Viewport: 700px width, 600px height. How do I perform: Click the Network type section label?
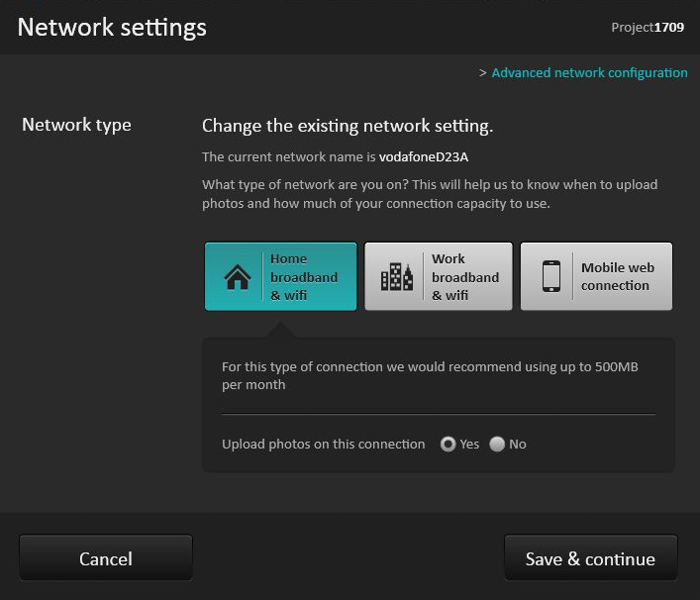pyautogui.click(x=76, y=126)
